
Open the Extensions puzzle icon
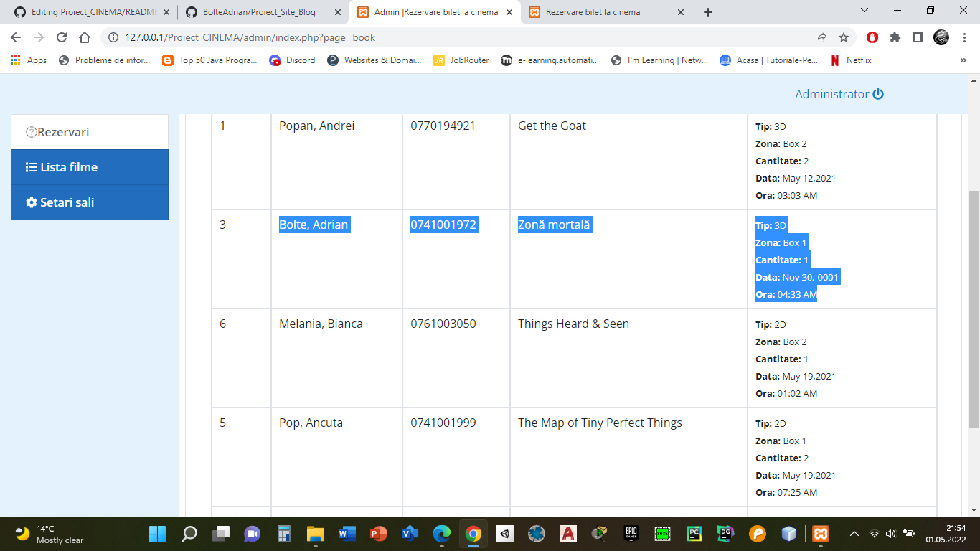(x=895, y=37)
